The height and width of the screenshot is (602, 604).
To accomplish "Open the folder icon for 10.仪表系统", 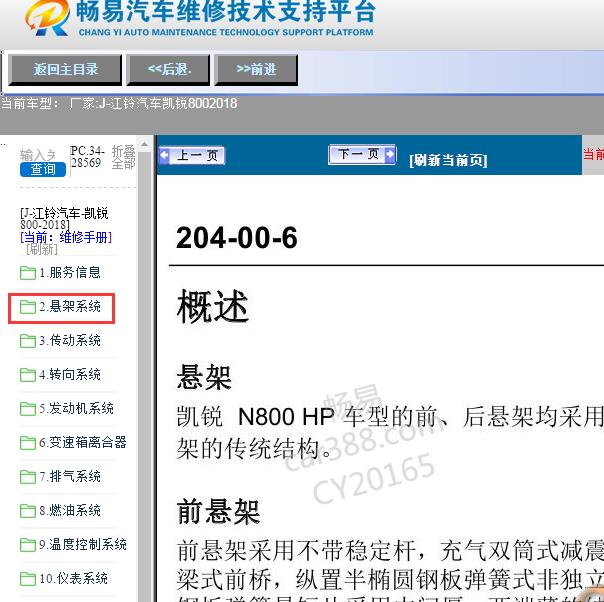I will [x=28, y=579].
